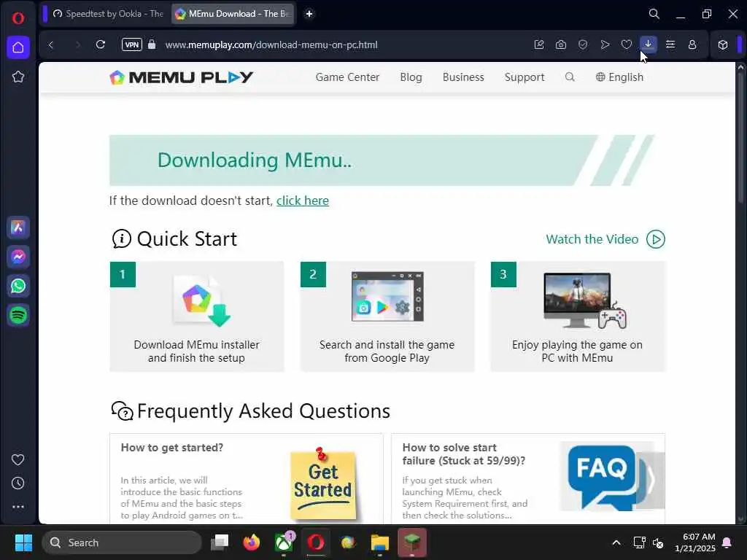Open the notifications bell icon
This screenshot has width=747, height=560.
point(727,542)
